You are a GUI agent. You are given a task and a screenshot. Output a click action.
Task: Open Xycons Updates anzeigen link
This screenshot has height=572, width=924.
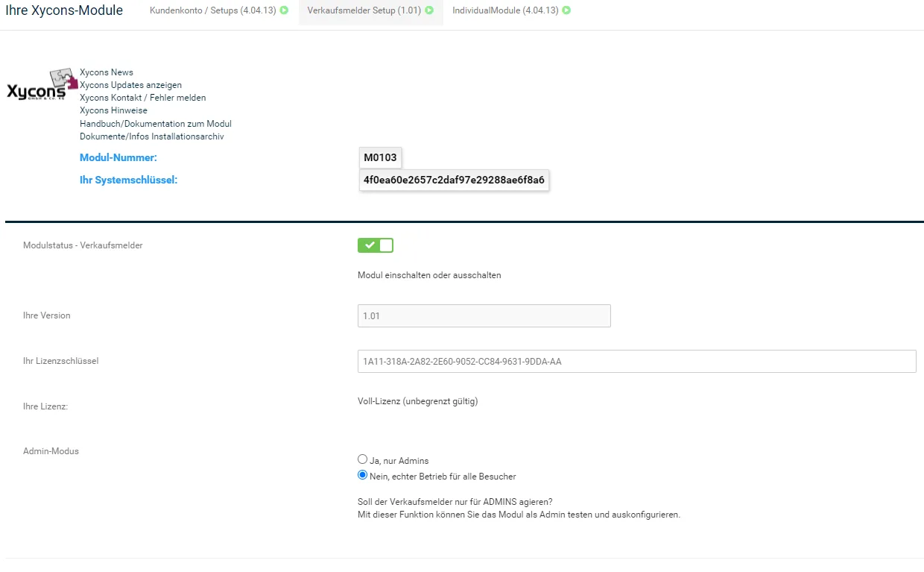130,85
